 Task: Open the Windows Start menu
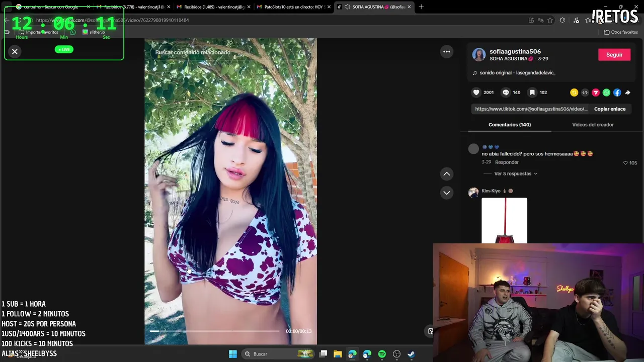pos(233,354)
